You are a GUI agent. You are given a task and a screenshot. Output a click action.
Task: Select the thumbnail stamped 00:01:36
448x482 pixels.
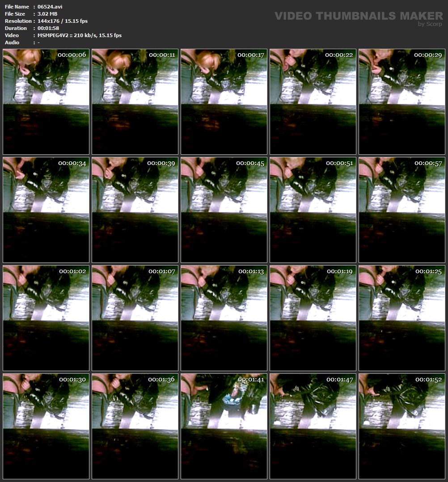135,427
